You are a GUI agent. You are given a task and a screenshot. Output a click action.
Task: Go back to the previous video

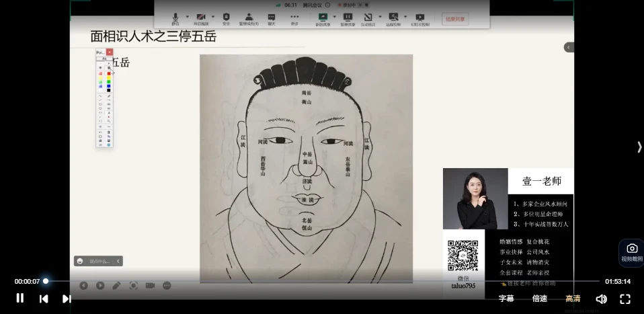coord(44,299)
